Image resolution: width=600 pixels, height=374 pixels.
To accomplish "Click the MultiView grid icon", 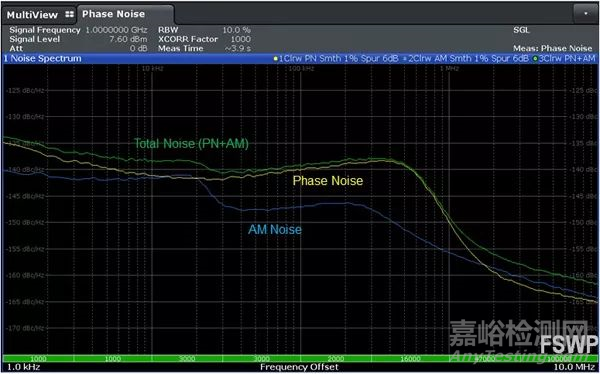I will [x=69, y=15].
